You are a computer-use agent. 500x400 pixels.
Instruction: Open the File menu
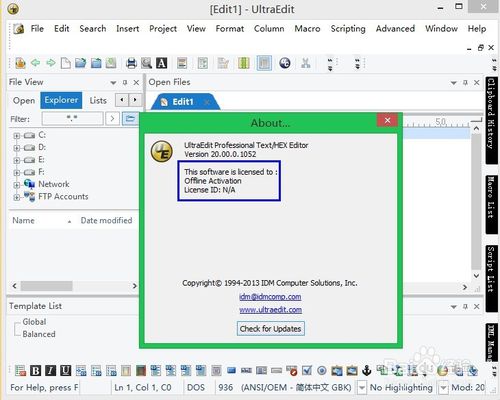click(37, 29)
